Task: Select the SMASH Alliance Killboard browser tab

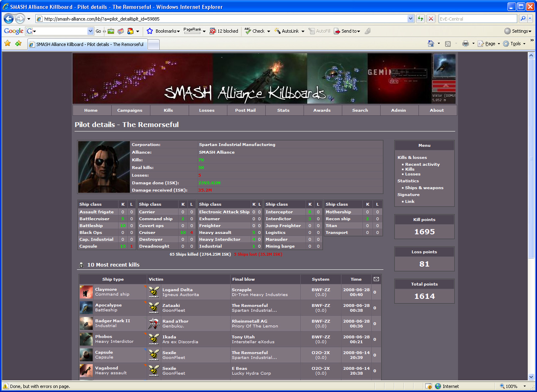Action: click(87, 44)
